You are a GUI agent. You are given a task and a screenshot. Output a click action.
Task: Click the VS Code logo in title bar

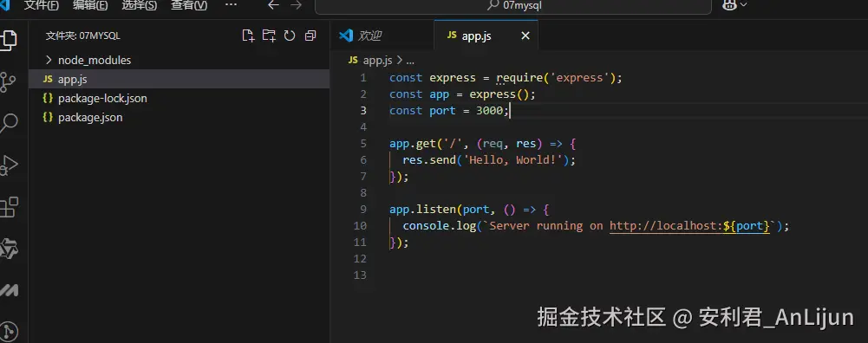[x=4, y=5]
